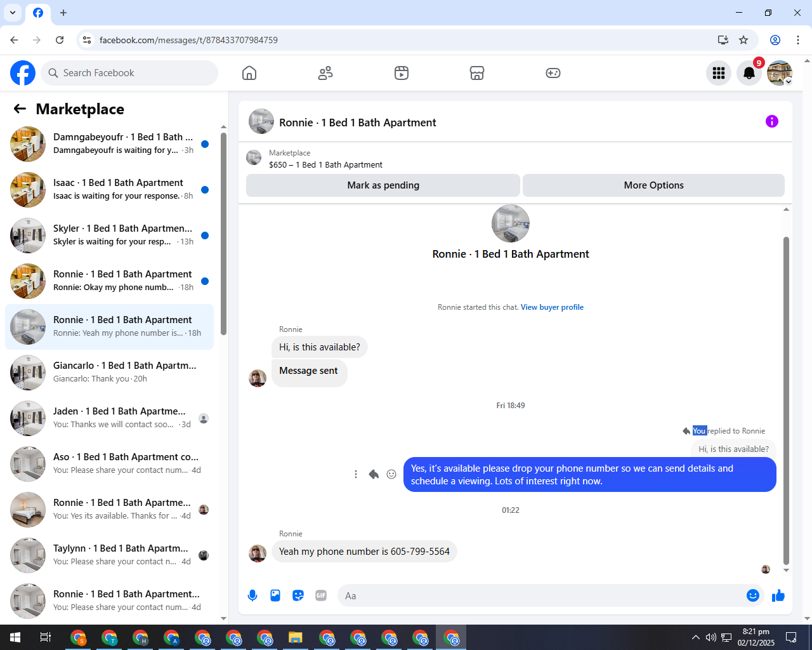This screenshot has width=812, height=650.
Task: Open Isaac 1 Bed 1 Bath conversation
Action: tap(109, 190)
